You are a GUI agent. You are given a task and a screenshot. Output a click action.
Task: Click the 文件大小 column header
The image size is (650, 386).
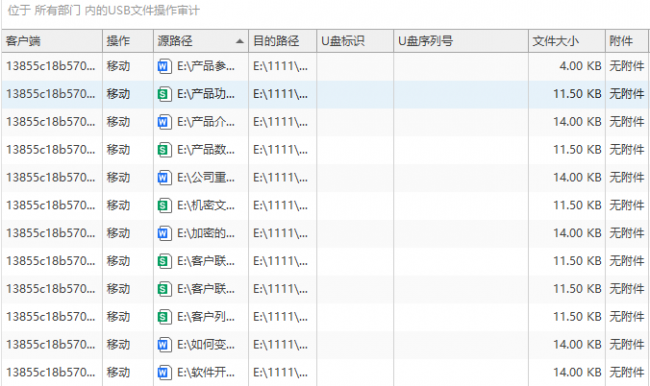567,41
